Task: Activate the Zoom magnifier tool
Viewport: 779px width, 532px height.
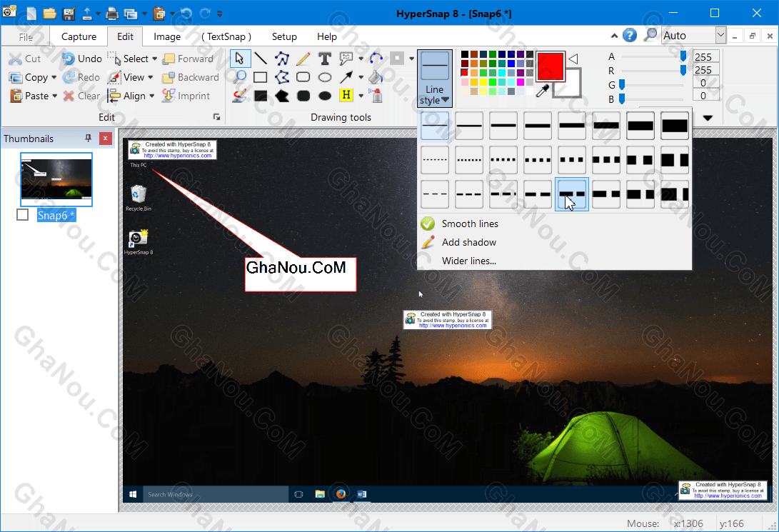Action: (x=239, y=77)
